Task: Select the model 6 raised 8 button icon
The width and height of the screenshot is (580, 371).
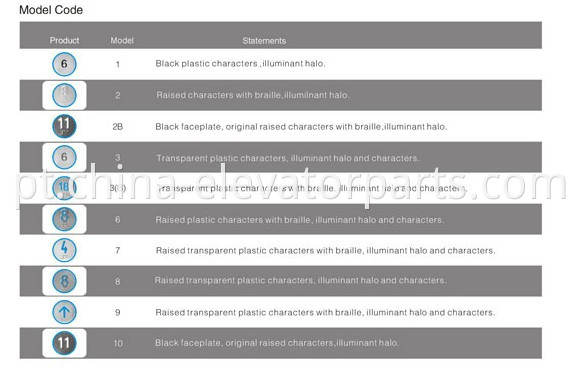Action: coord(64,219)
